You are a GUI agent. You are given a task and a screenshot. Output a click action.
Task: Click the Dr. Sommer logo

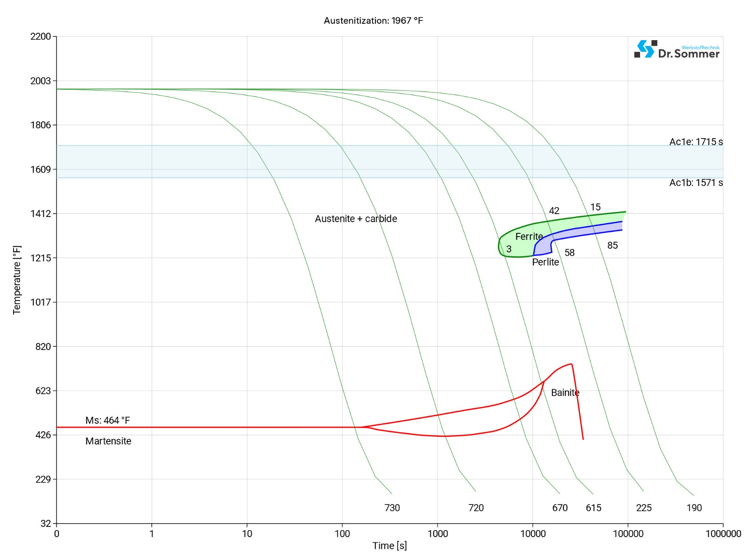point(677,49)
